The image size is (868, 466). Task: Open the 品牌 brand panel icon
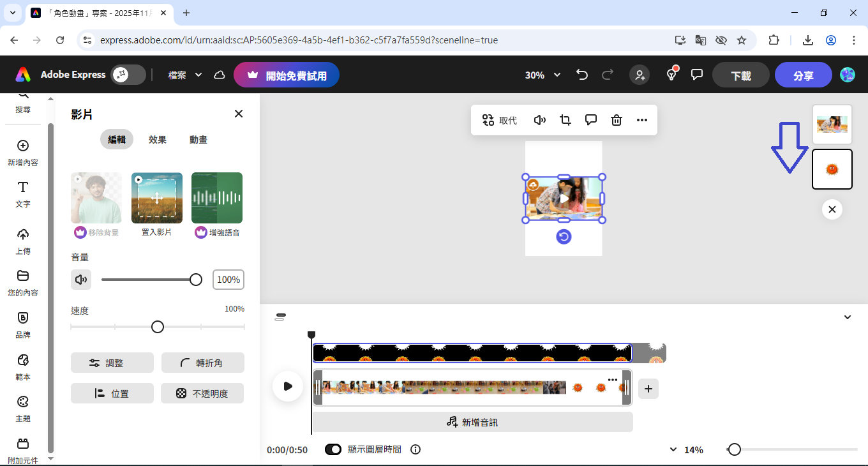[23, 324]
